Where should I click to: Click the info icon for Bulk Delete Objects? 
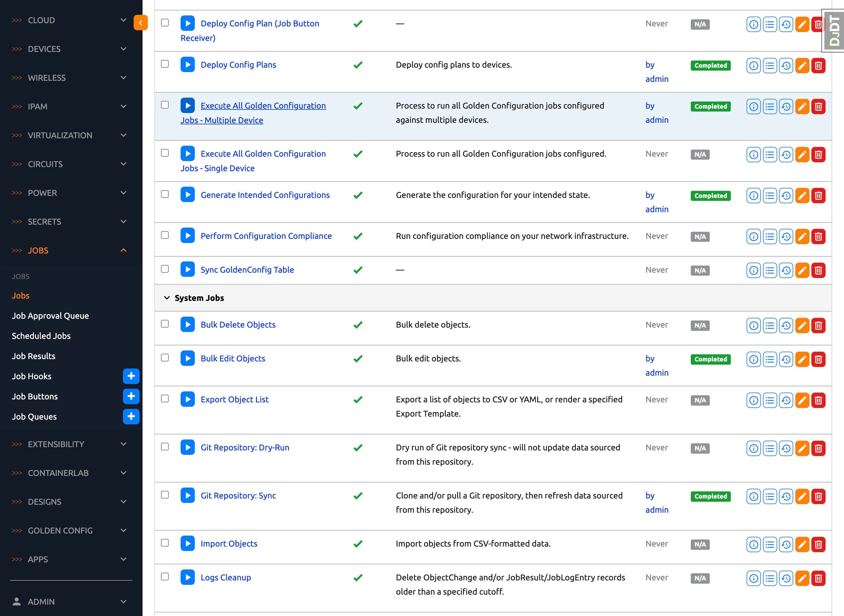(x=753, y=325)
